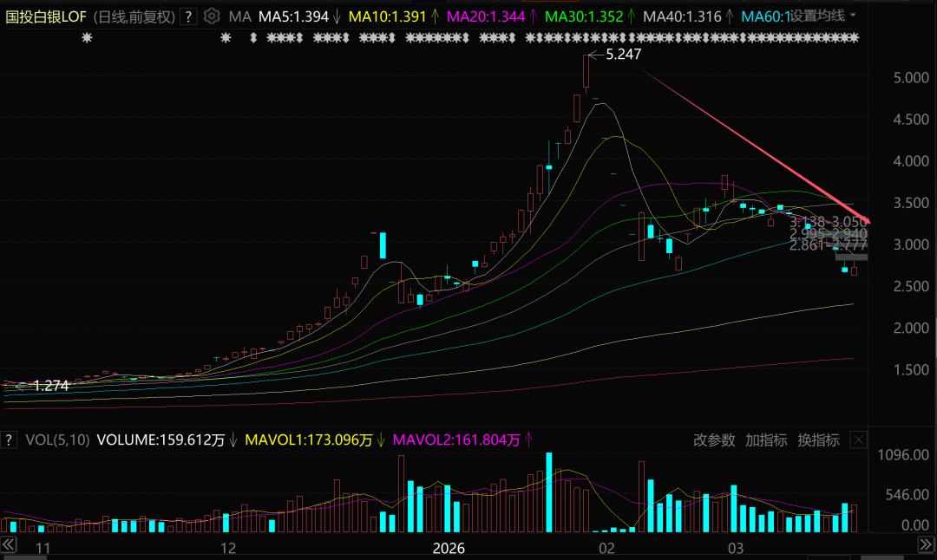Viewport: 937px width, 560px height.
Task: Click the 2.995-2.940 gap label
Action: [x=829, y=233]
